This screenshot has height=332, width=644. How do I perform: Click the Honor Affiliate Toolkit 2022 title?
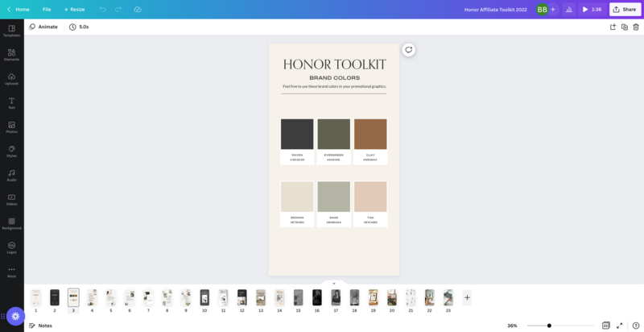tap(495, 10)
